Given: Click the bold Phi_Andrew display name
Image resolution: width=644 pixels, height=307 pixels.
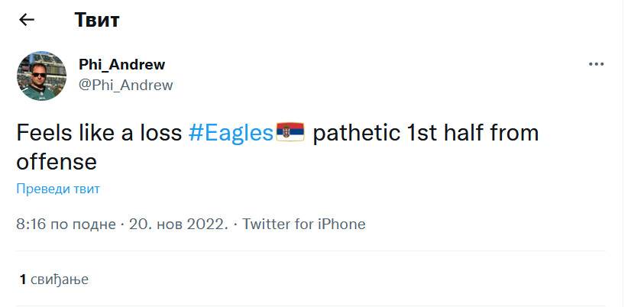Looking at the screenshot, I should point(121,65).
